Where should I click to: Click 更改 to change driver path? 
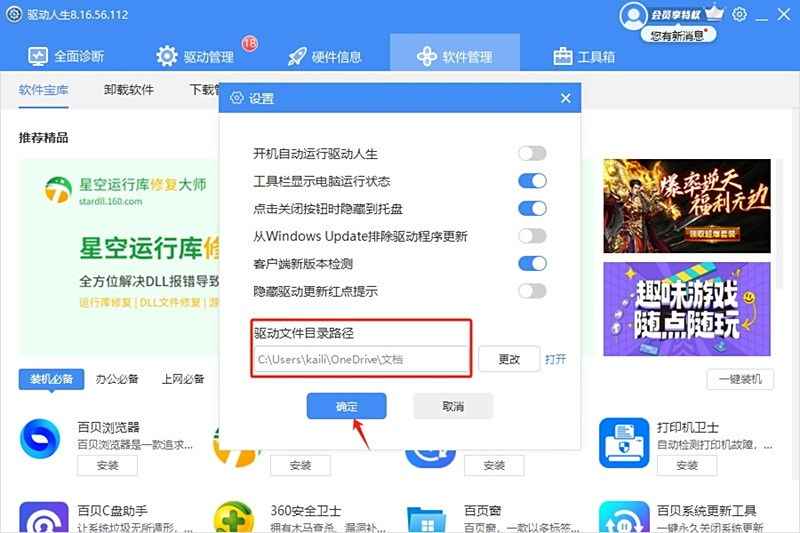pyautogui.click(x=509, y=359)
